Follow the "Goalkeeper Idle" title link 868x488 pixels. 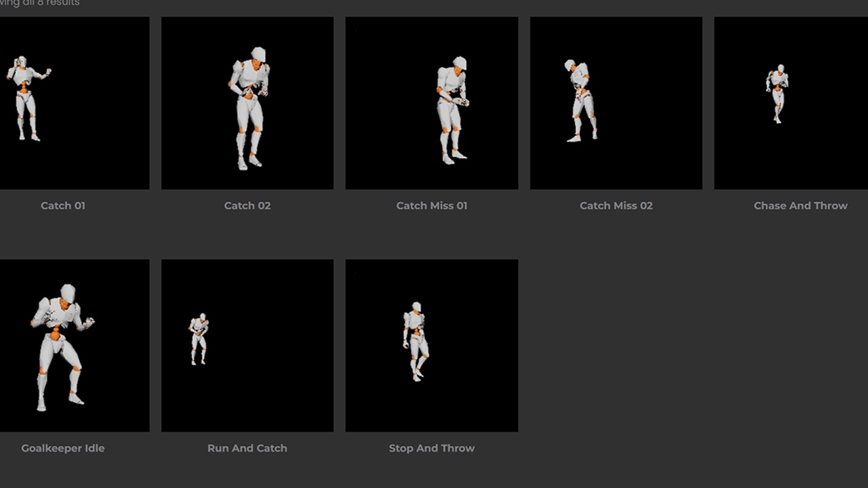[x=63, y=448]
